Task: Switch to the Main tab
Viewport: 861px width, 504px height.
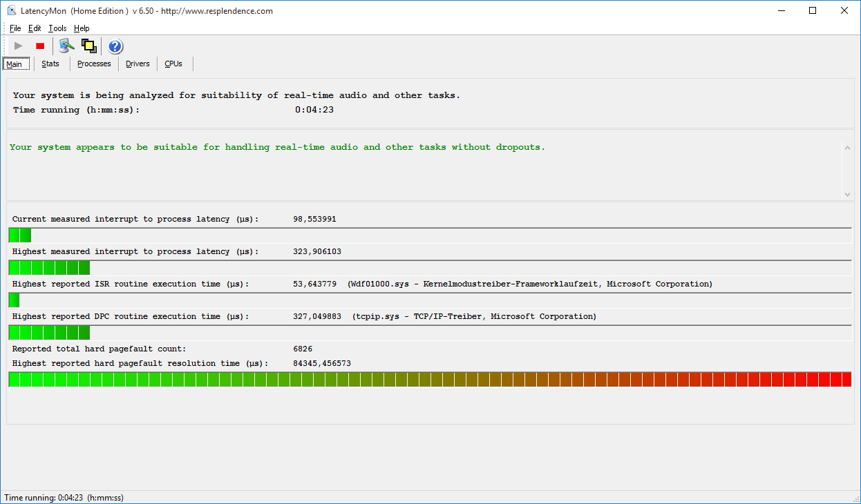Action: pyautogui.click(x=16, y=64)
